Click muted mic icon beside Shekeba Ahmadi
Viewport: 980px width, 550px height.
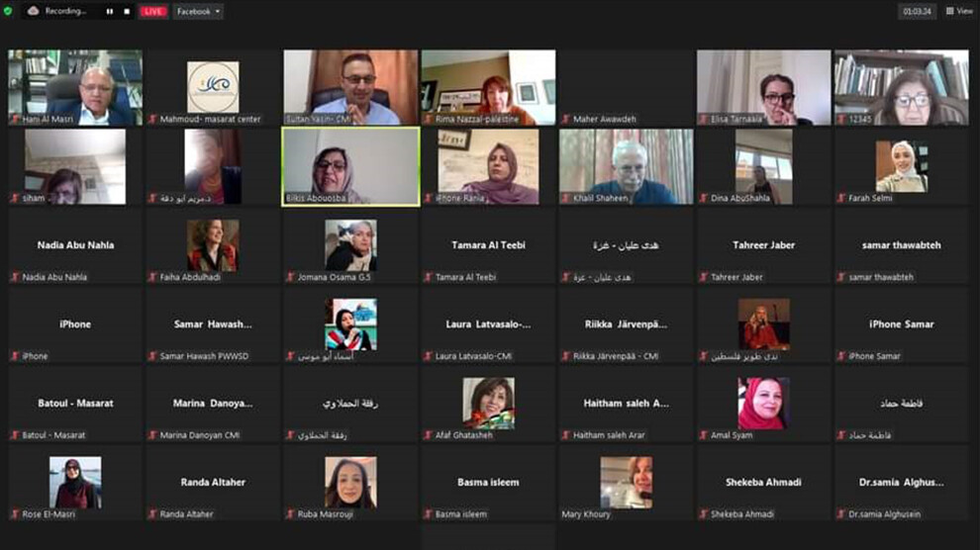704,514
